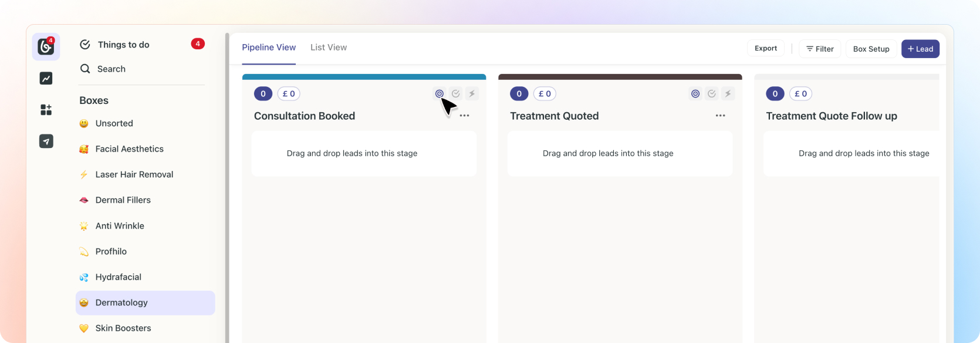Click the logo icon with notification badge
Viewport: 980px width, 343px height.
click(46, 46)
